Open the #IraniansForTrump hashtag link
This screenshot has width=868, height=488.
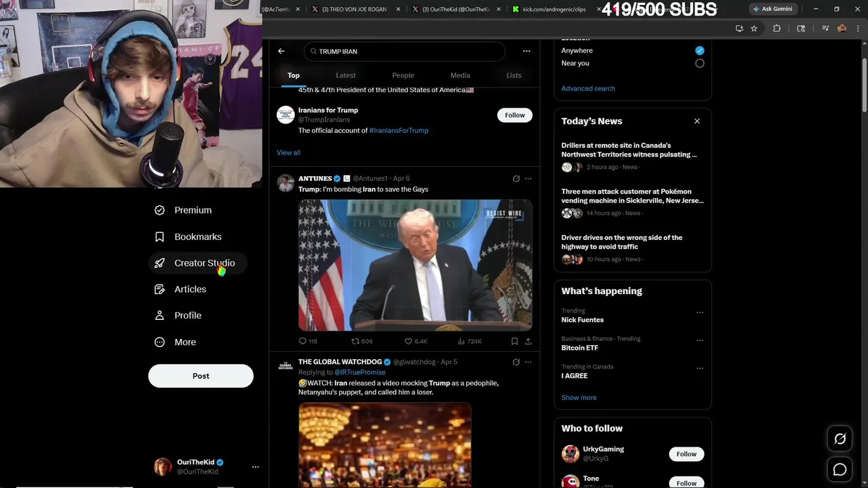(399, 130)
